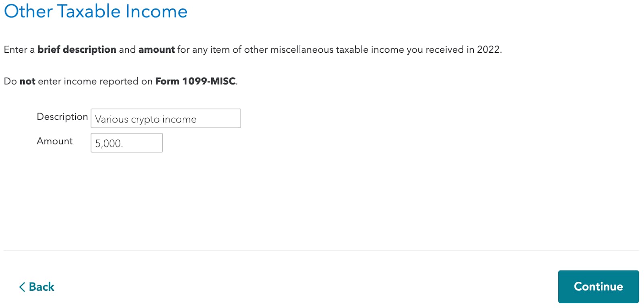Click the Amount label

54,141
